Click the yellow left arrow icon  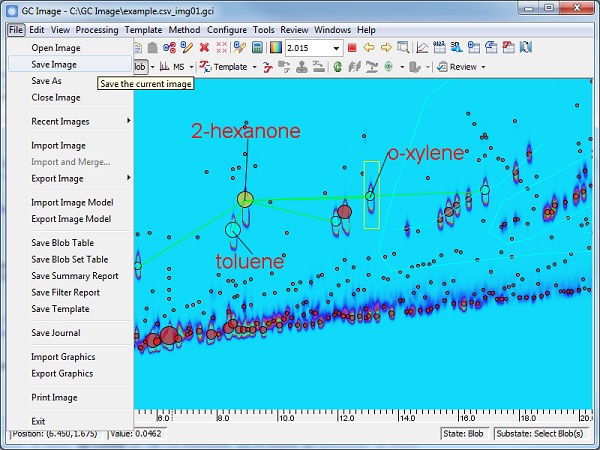[369, 47]
